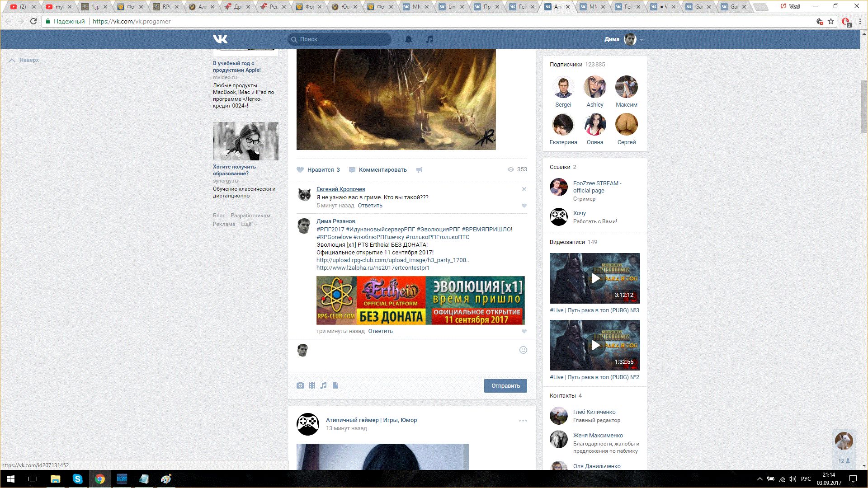Like Евгений Кропочев's comment heart

[524, 206]
